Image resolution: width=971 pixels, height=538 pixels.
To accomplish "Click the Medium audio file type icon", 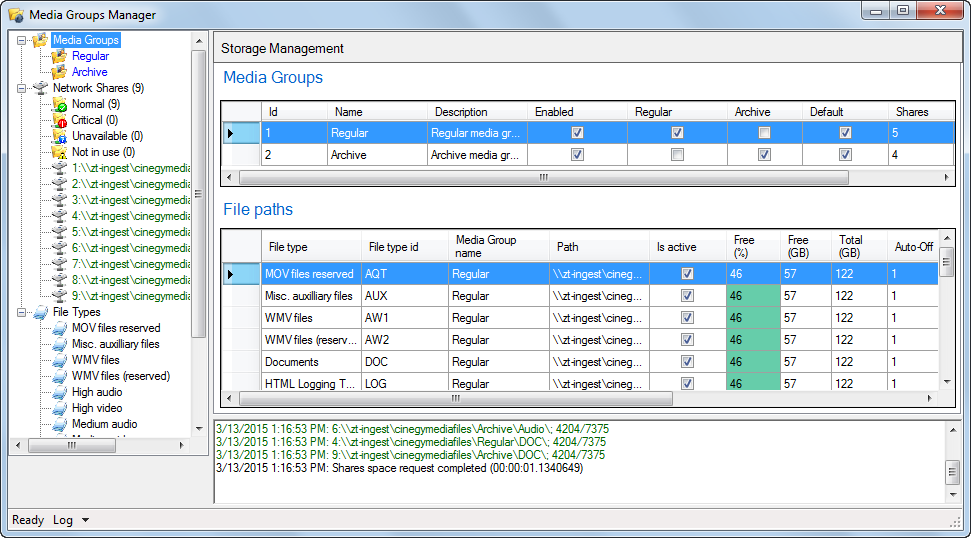I will [59, 425].
